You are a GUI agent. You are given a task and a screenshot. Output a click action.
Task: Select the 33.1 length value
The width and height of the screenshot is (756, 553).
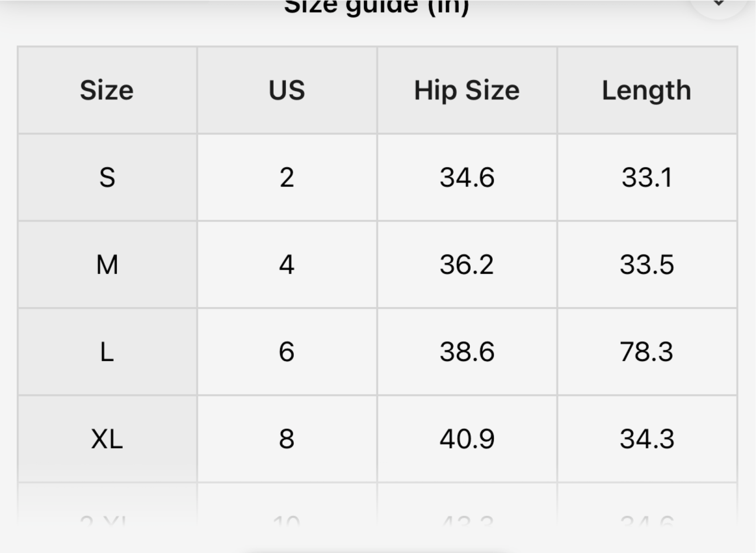pyautogui.click(x=646, y=178)
